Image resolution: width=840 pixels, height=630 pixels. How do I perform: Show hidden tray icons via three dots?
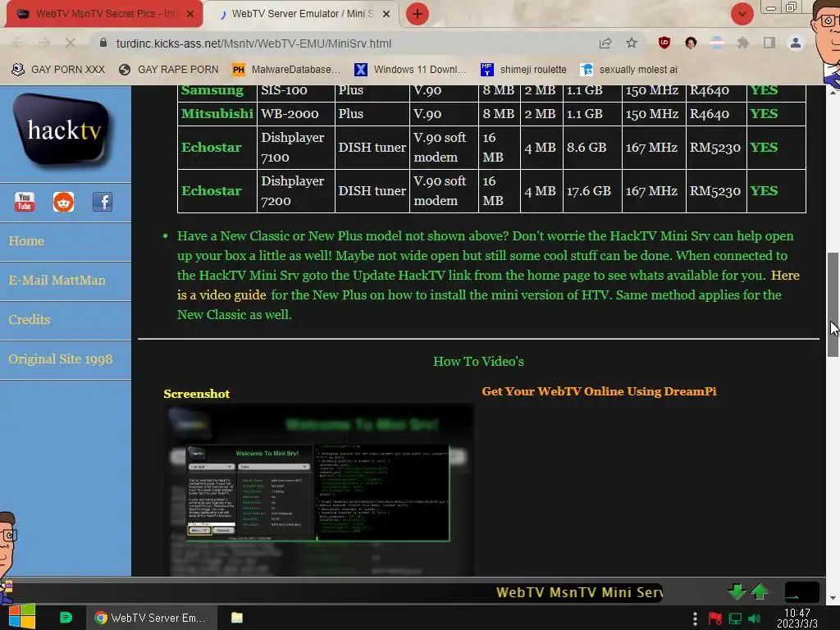click(x=695, y=619)
